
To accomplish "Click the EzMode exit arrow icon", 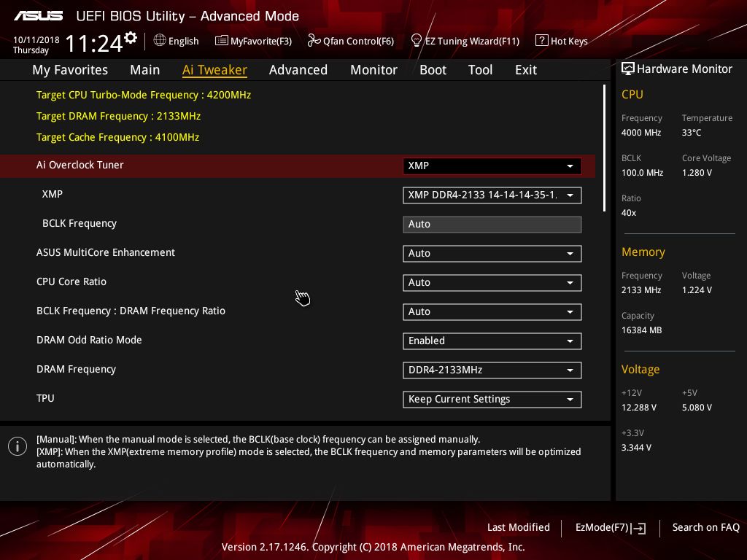I will [x=638, y=528].
